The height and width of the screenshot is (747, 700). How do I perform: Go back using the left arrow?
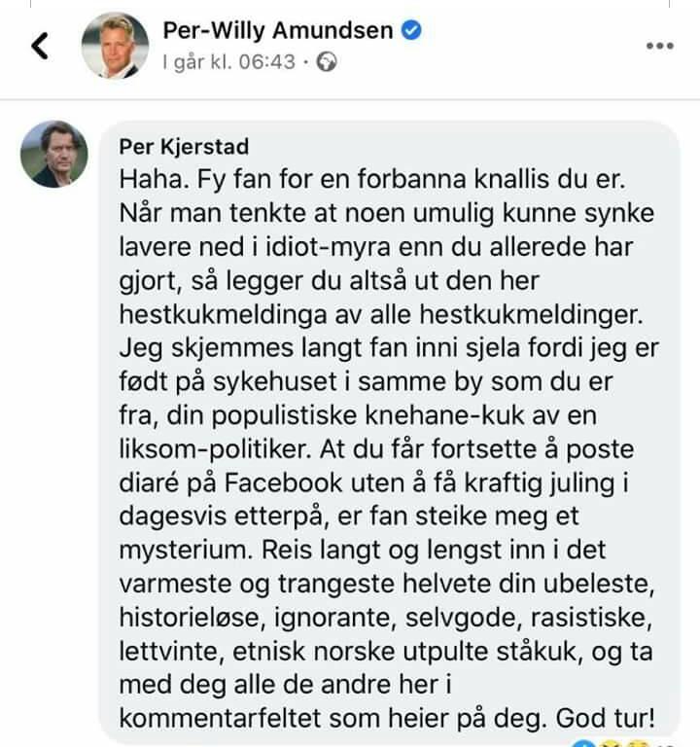point(40,46)
